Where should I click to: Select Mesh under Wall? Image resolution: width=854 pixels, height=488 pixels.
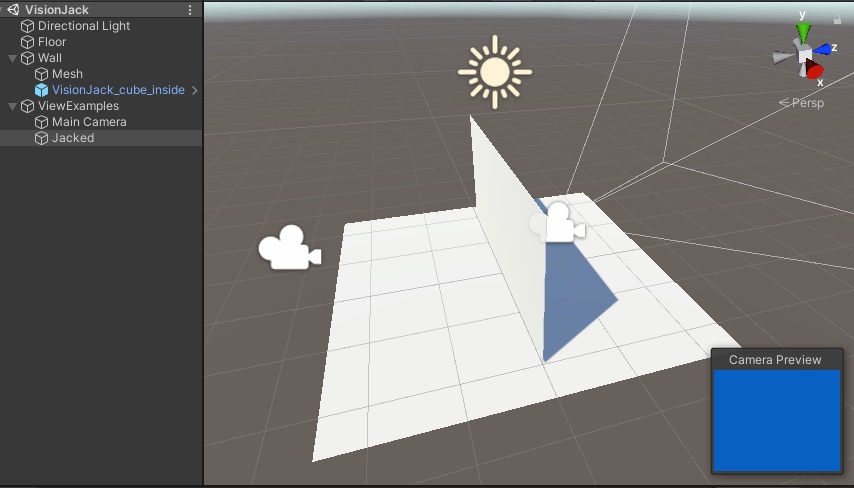click(68, 74)
